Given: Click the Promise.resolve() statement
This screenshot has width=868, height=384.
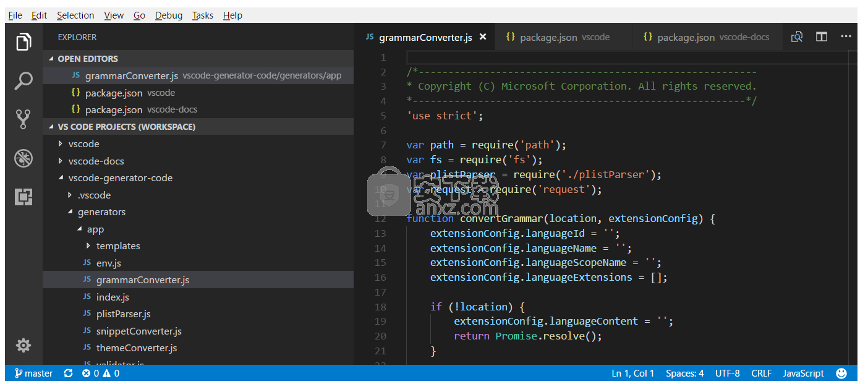Looking at the screenshot, I should (548, 336).
